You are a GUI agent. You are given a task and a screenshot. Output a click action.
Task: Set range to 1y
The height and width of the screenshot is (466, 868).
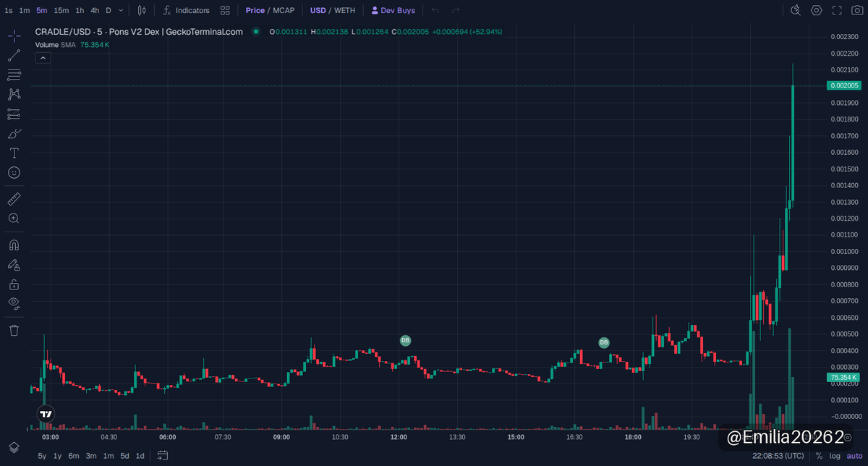[58, 456]
